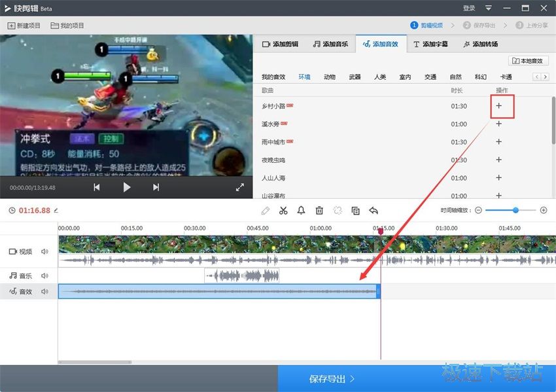Edit the 01:16.88 timecode pencil icon
Image resolution: width=556 pixels, height=392 pixels.
[x=56, y=210]
